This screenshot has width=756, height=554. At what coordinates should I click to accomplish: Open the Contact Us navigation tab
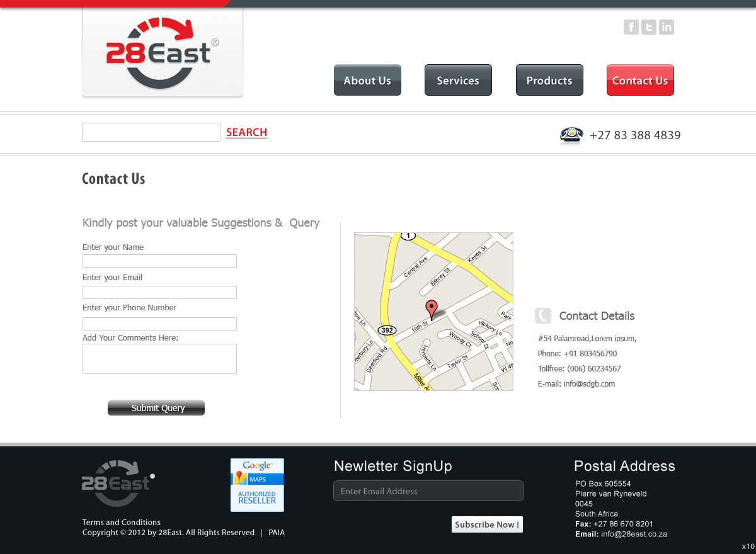(x=640, y=80)
